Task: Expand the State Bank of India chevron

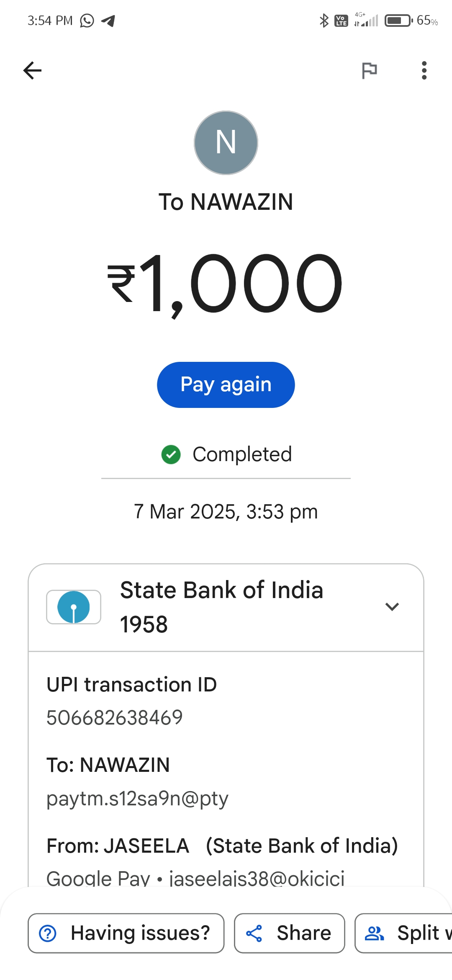Action: tap(392, 606)
